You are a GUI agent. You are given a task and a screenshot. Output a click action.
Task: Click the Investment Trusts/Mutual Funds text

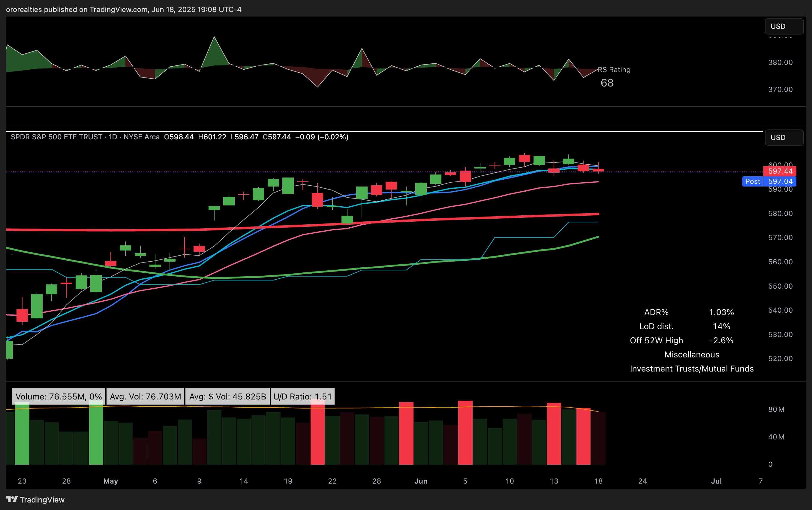pos(692,369)
